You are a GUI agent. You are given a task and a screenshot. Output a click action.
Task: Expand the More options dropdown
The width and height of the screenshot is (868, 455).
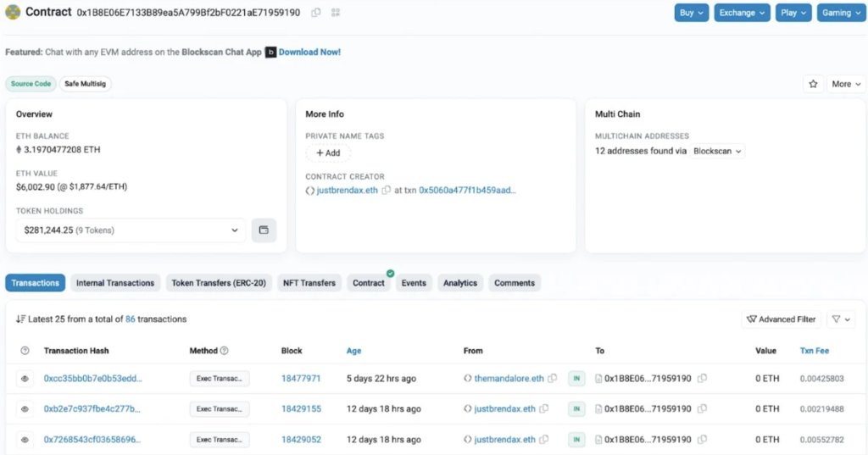pos(846,84)
